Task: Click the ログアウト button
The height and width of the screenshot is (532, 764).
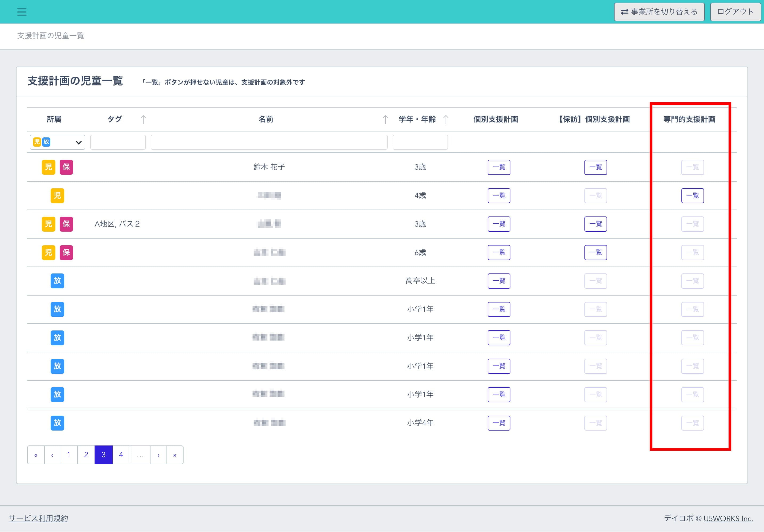Action: click(x=735, y=12)
